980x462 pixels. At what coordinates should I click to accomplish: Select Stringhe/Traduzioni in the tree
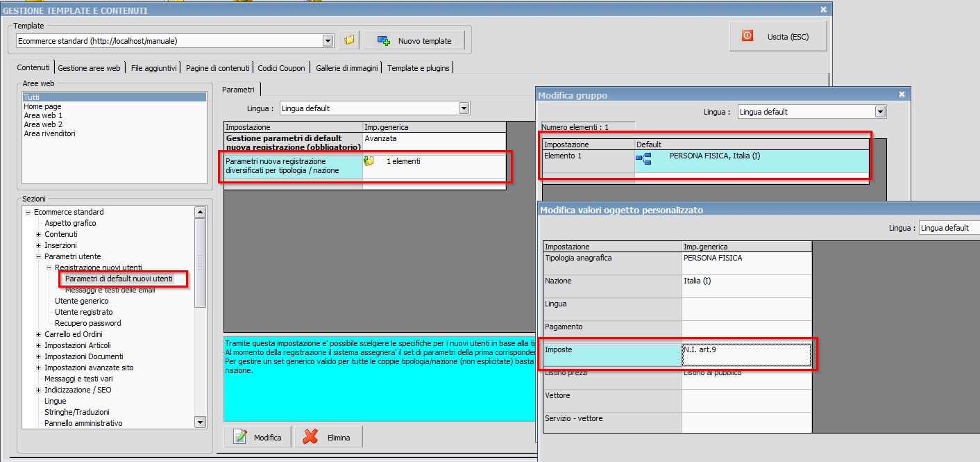(x=76, y=412)
